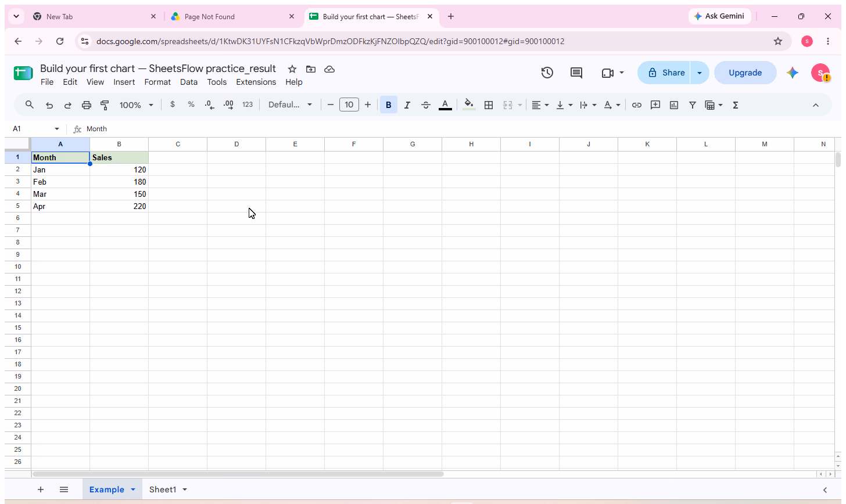
Task: Activate the paint format tool
Action: [x=105, y=105]
